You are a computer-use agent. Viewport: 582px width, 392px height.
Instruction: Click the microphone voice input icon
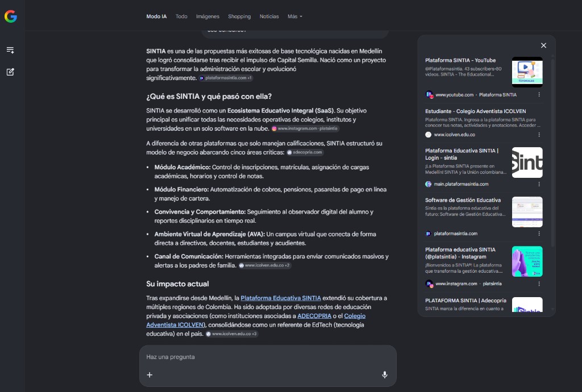(385, 375)
